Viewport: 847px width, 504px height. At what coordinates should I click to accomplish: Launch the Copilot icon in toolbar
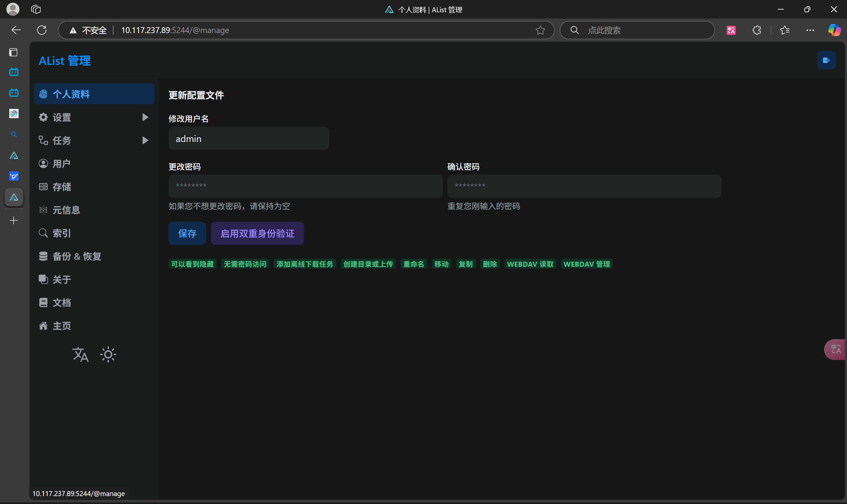834,30
